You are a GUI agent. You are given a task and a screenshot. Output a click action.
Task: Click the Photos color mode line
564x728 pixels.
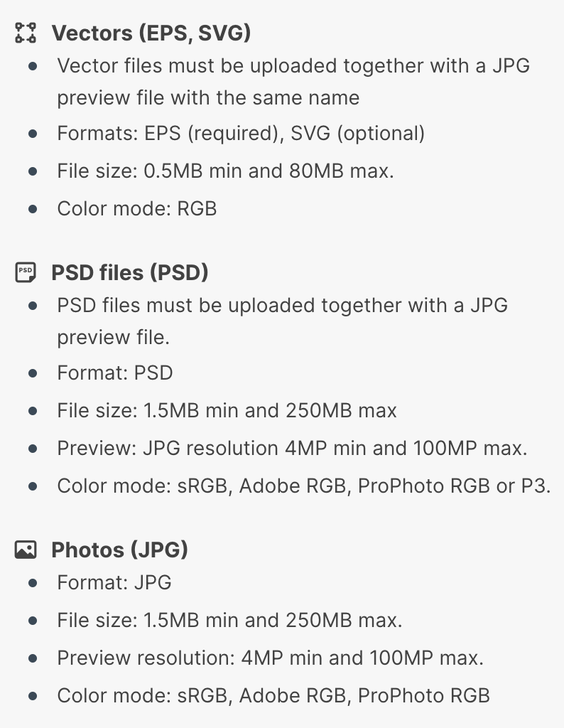[x=273, y=695]
